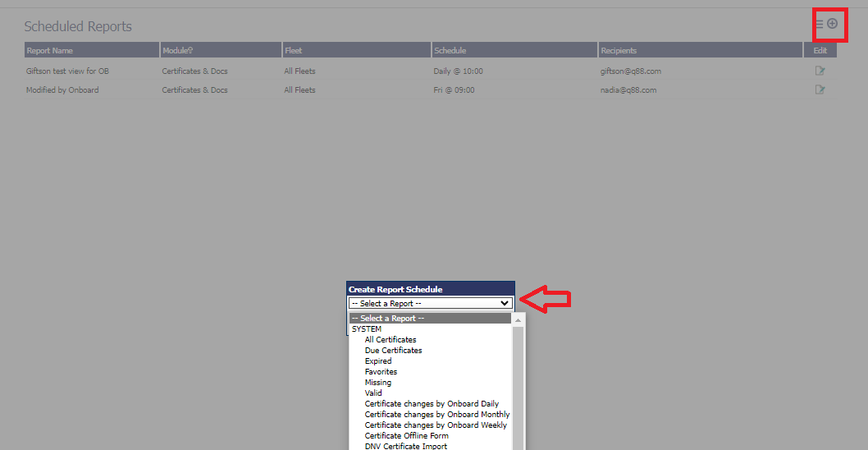
Task: Pick Certificate changes by Onboard Weekly
Action: coord(436,425)
